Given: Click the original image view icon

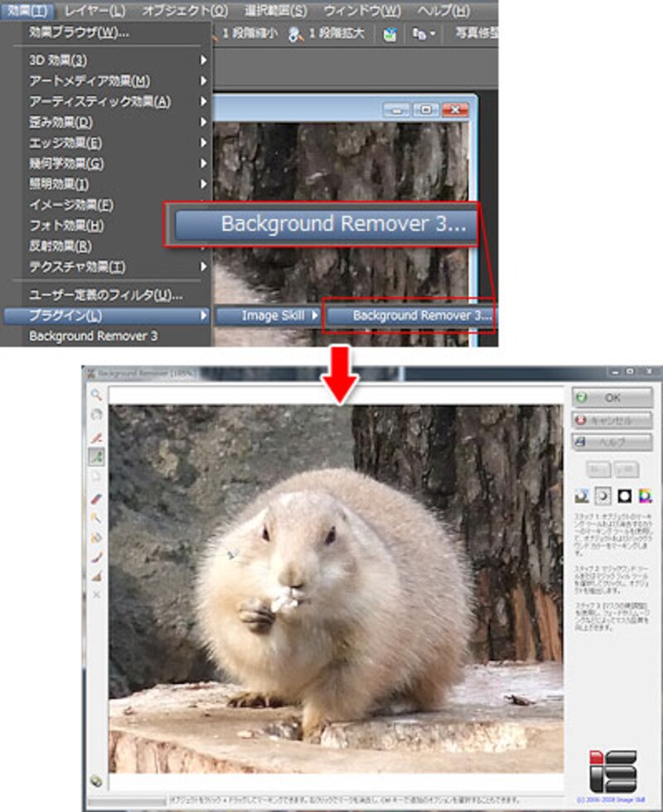Looking at the screenshot, I should pyautogui.click(x=582, y=495).
